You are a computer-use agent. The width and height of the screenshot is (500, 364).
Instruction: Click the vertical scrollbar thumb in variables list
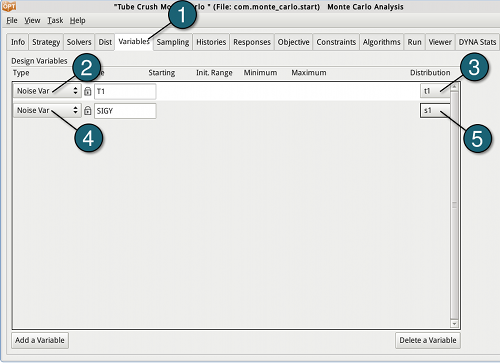coord(454,205)
